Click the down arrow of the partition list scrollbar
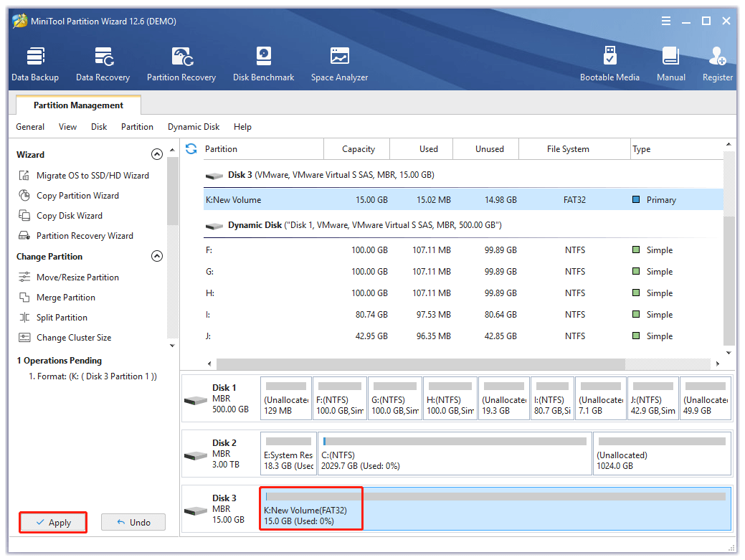This screenshot has height=560, width=745. pos(729,353)
